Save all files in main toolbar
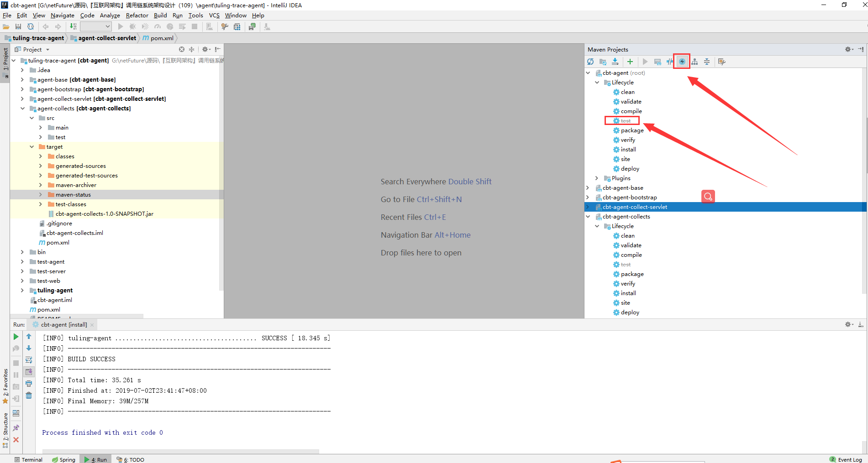The height and width of the screenshot is (463, 868). point(18,27)
